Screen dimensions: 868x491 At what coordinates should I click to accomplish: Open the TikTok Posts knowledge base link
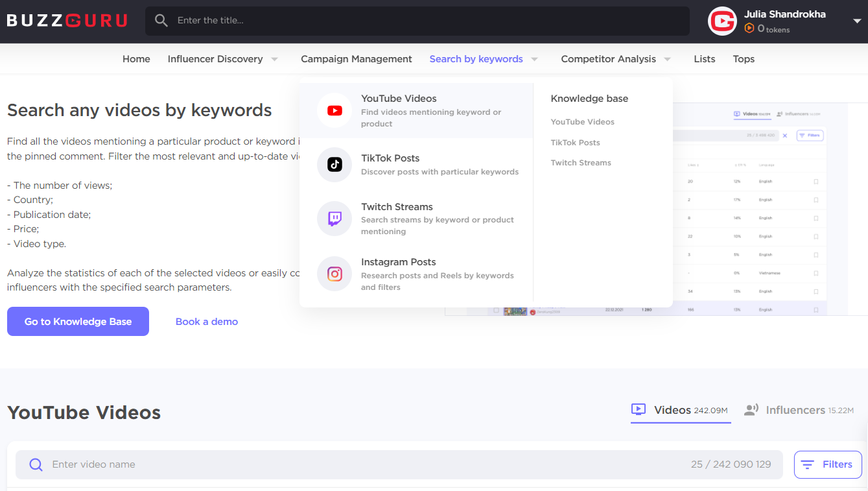pos(576,143)
